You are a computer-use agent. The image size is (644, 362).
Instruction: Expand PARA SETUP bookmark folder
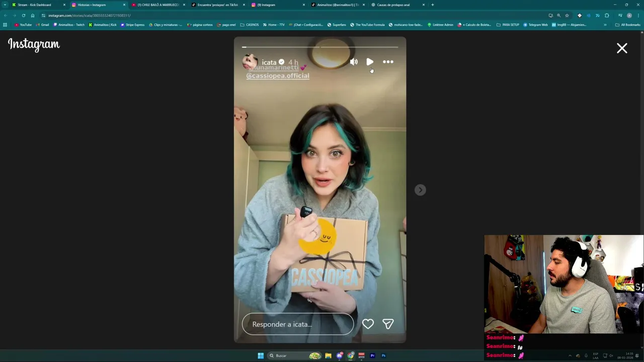(x=508, y=25)
